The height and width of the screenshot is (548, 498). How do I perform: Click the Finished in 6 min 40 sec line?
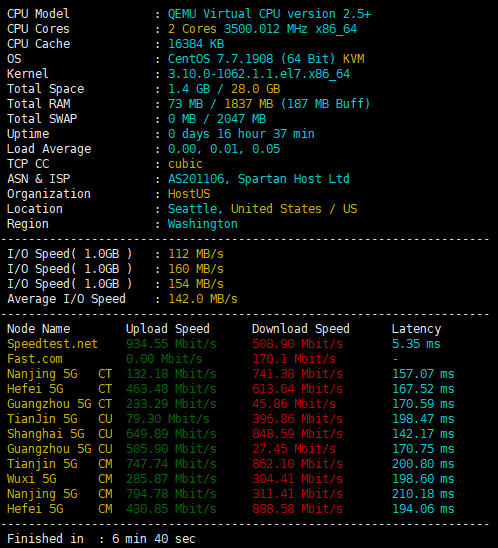(101, 539)
